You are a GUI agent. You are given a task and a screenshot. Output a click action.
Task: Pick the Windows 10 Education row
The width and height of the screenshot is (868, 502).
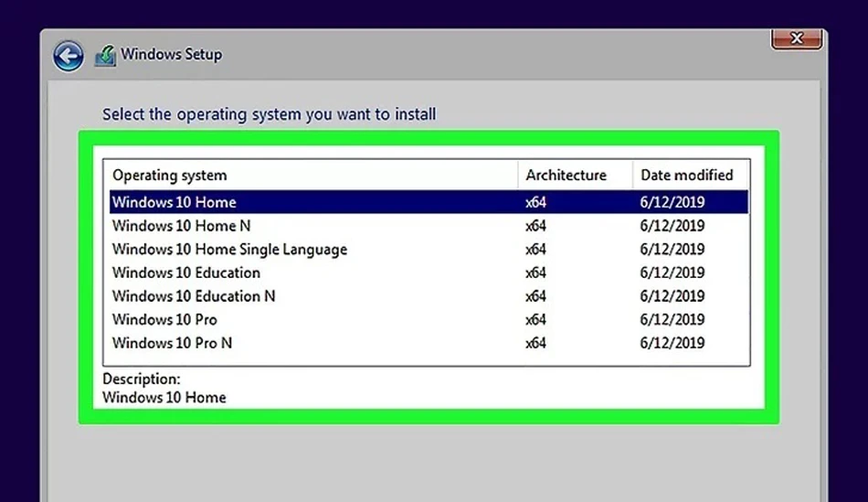[x=429, y=272]
